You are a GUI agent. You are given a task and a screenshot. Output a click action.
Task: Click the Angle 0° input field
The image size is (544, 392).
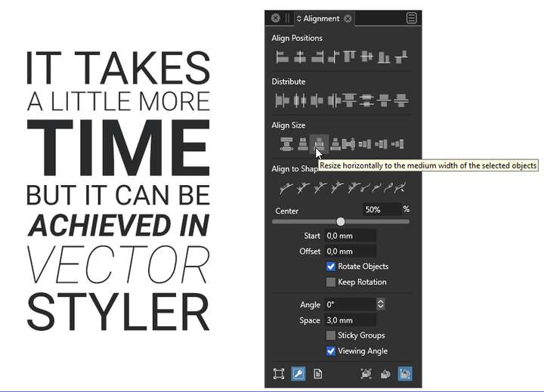point(350,304)
